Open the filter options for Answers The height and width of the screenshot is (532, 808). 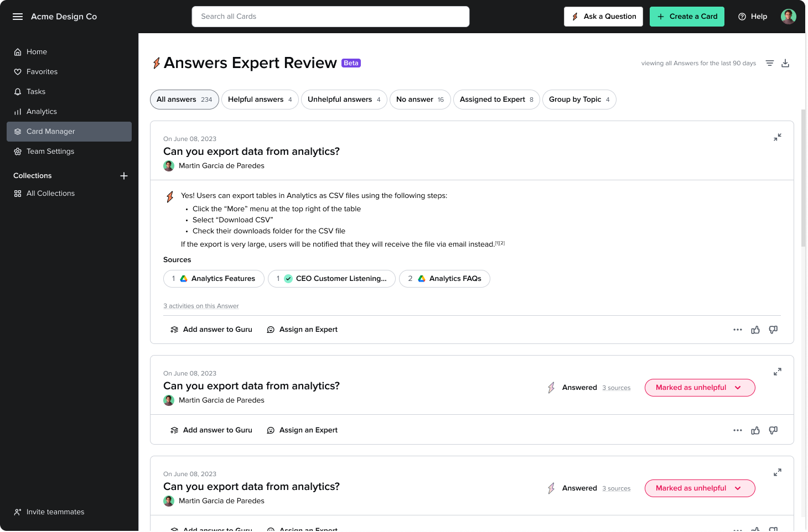tap(769, 63)
